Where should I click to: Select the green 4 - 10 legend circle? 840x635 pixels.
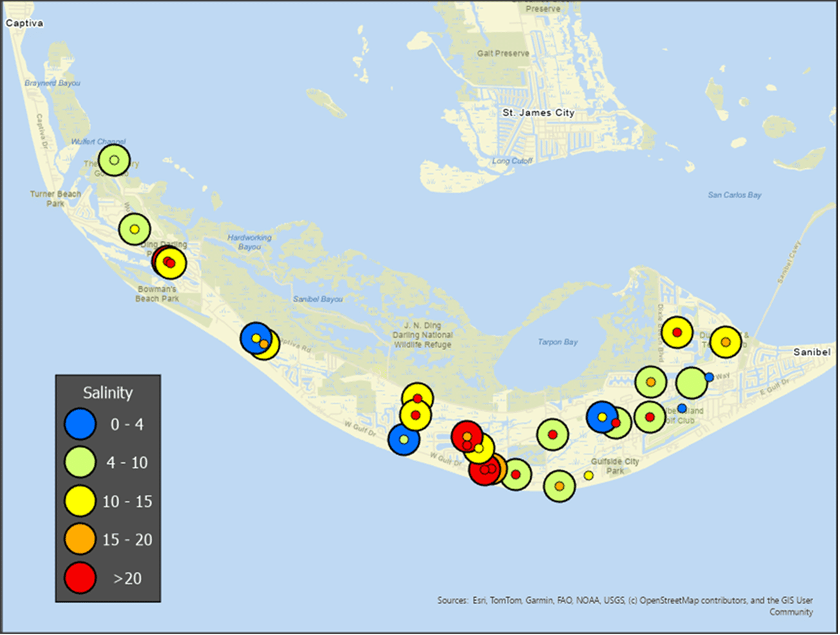[x=80, y=463]
